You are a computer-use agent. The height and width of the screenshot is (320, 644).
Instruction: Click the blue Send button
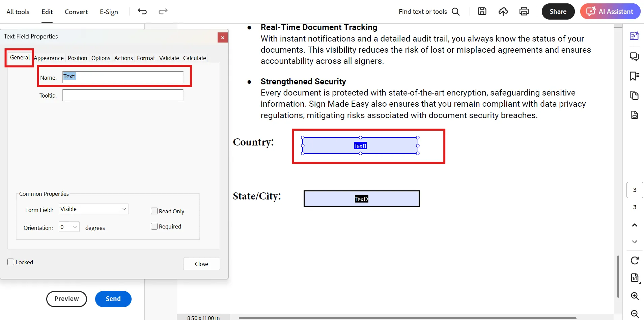tap(113, 299)
